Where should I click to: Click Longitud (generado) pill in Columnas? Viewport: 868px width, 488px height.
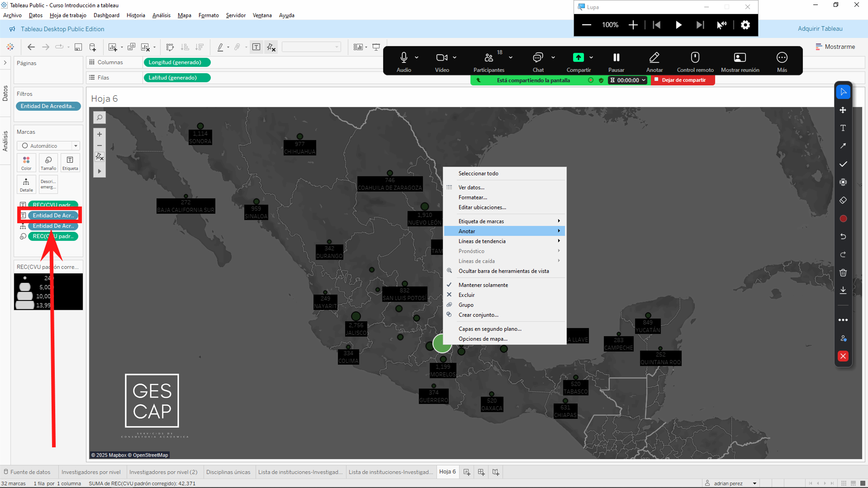click(177, 62)
